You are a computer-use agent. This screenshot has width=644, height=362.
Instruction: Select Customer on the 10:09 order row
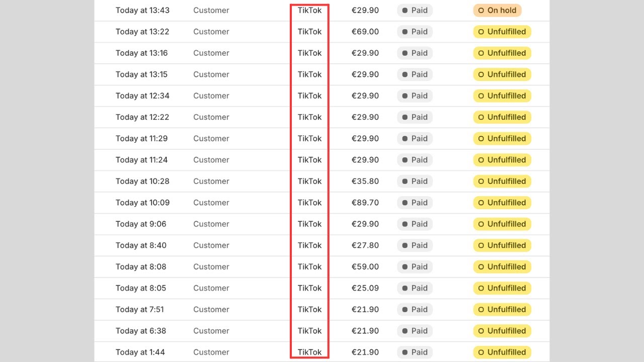[x=211, y=203]
